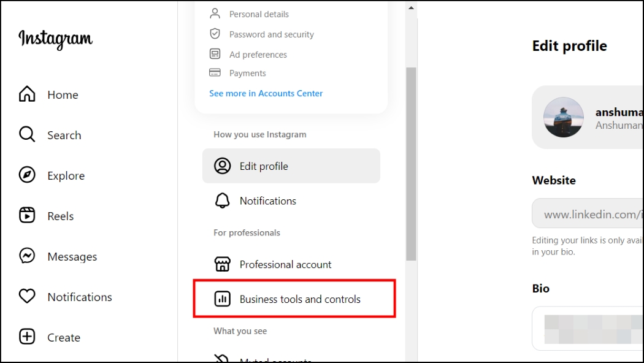Viewport: 644px width, 363px height.
Task: Select the Search magnifier icon
Action: (27, 135)
